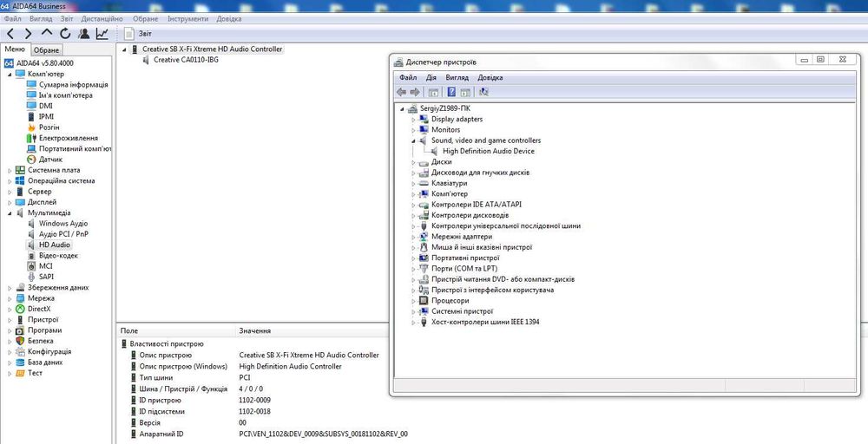Expand the DirectX node
The height and width of the screenshot is (444, 868).
[10, 309]
